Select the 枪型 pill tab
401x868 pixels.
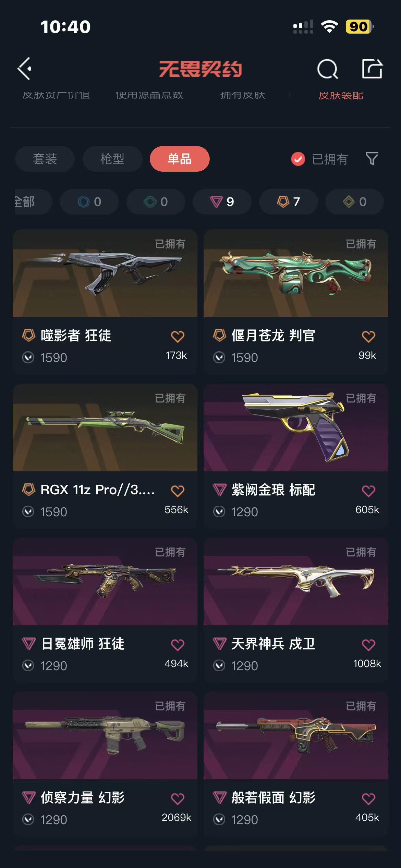(x=112, y=159)
